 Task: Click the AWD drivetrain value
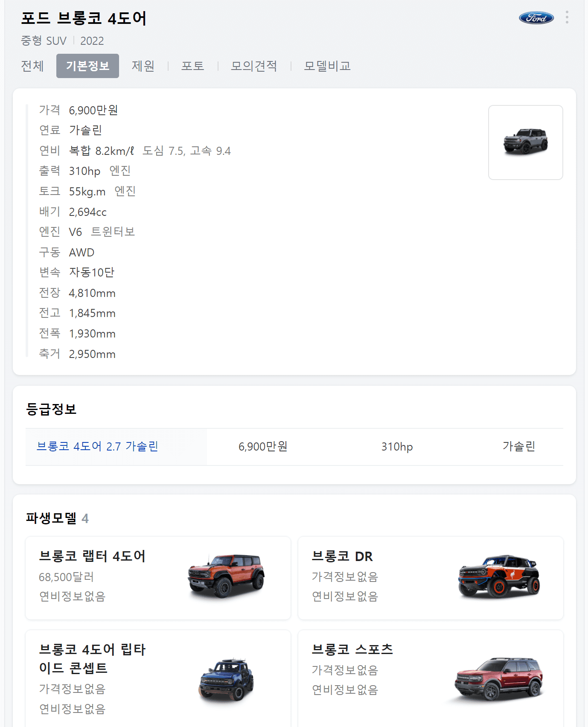coord(82,253)
